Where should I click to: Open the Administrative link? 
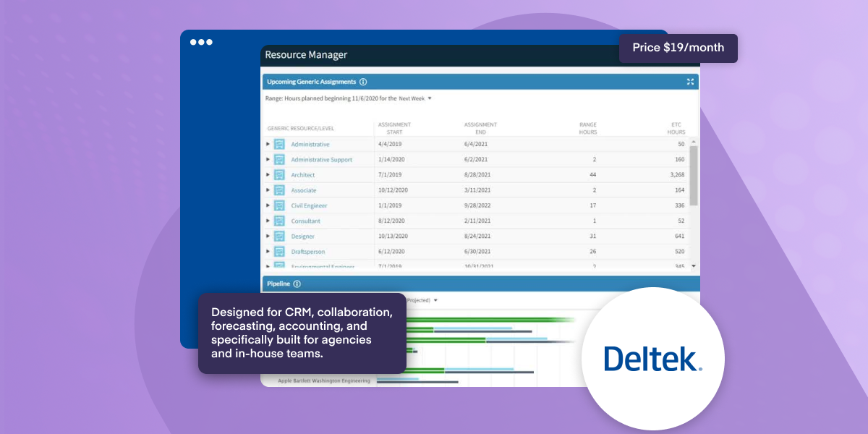[310, 145]
